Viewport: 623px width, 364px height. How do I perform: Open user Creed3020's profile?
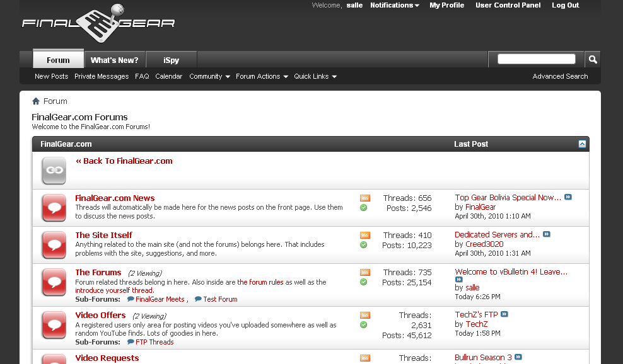pos(484,244)
